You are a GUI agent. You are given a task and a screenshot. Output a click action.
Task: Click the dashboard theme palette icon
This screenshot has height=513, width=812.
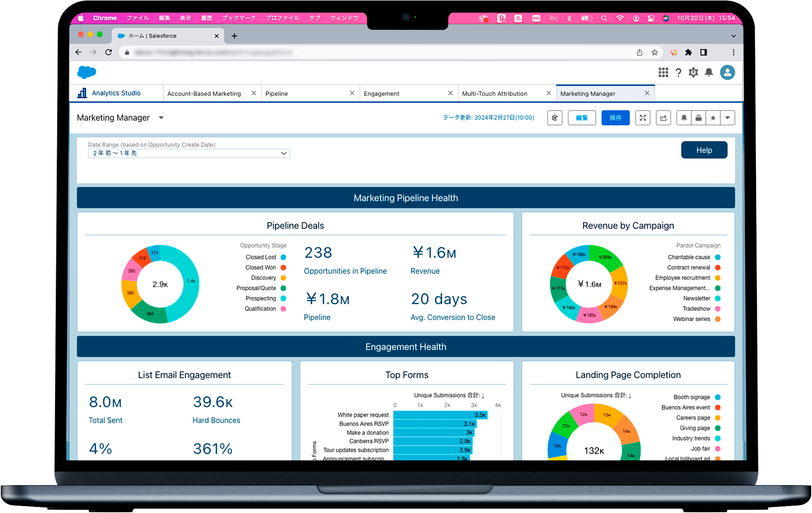(554, 118)
